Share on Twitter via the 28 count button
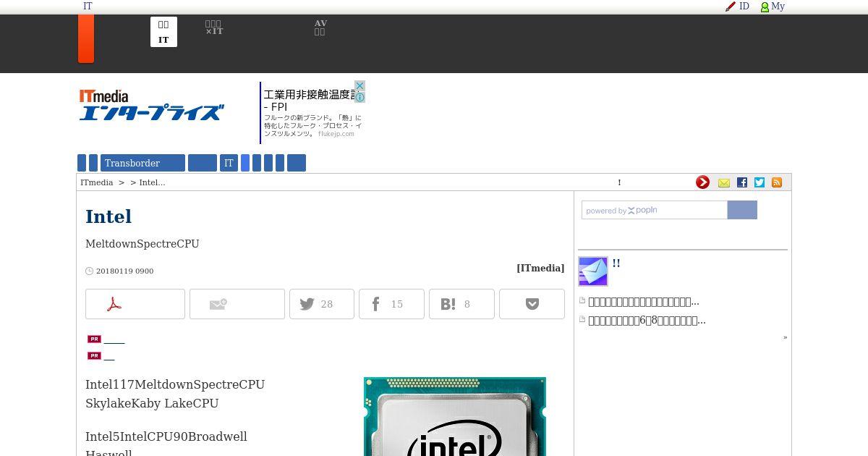The image size is (868, 456). 322,304
